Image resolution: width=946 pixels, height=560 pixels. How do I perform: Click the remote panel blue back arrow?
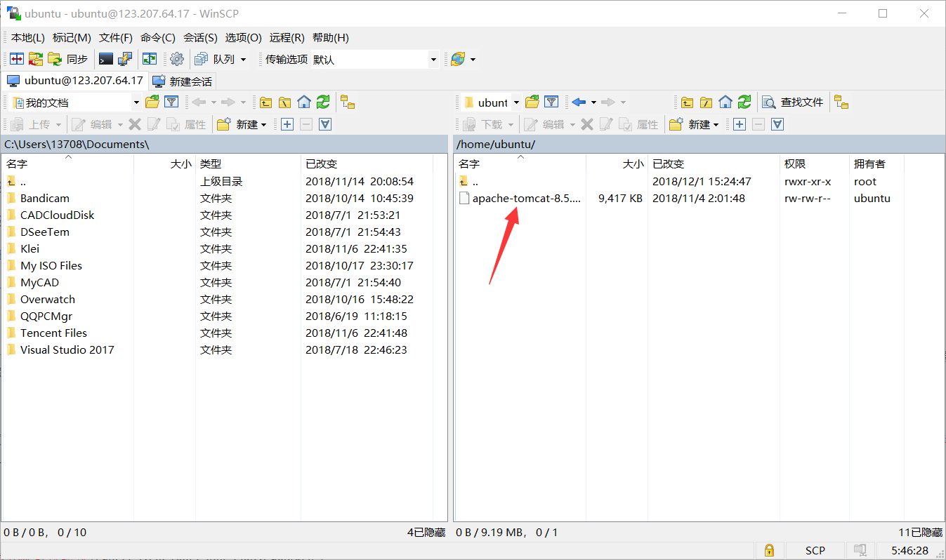coord(579,102)
